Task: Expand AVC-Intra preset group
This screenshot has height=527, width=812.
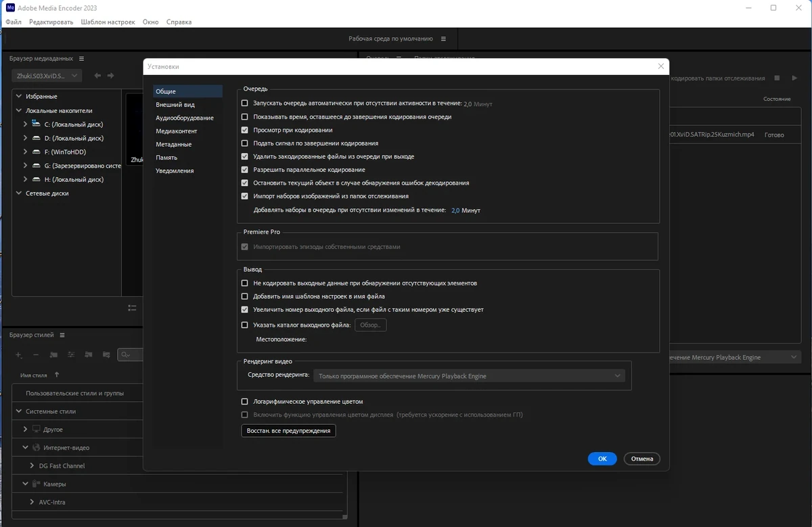Action: coord(32,502)
